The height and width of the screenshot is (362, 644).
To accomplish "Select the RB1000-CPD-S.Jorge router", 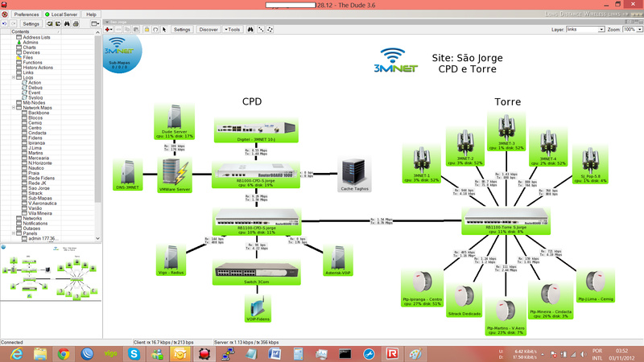I will click(256, 175).
